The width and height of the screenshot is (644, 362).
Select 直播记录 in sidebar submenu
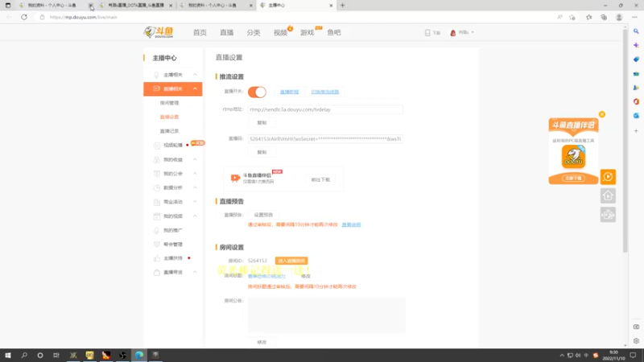(x=169, y=131)
